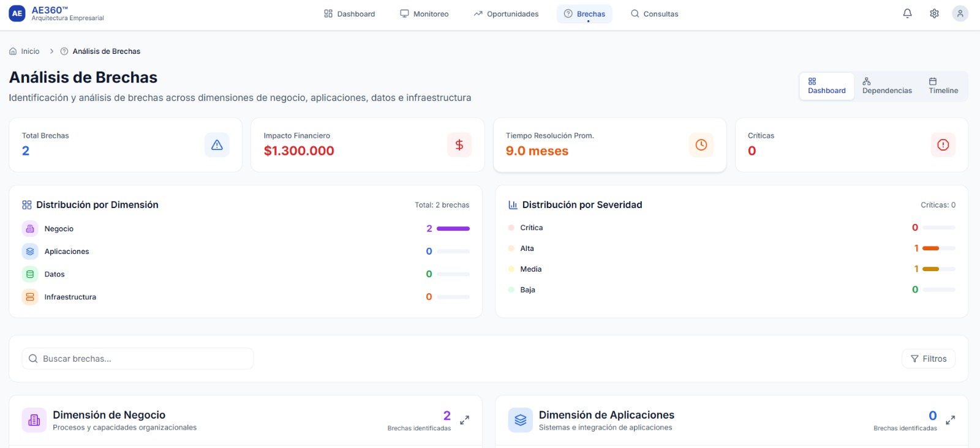Open Monitoreo in the top navigation
Image resolution: width=980 pixels, height=448 pixels.
coord(424,13)
